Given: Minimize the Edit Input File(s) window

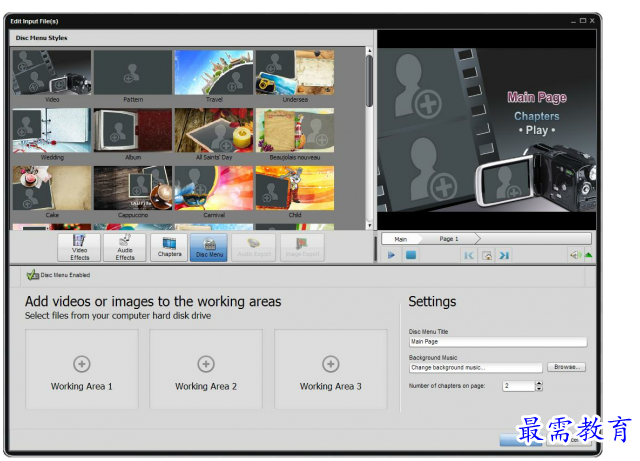Looking at the screenshot, I should tap(573, 21).
